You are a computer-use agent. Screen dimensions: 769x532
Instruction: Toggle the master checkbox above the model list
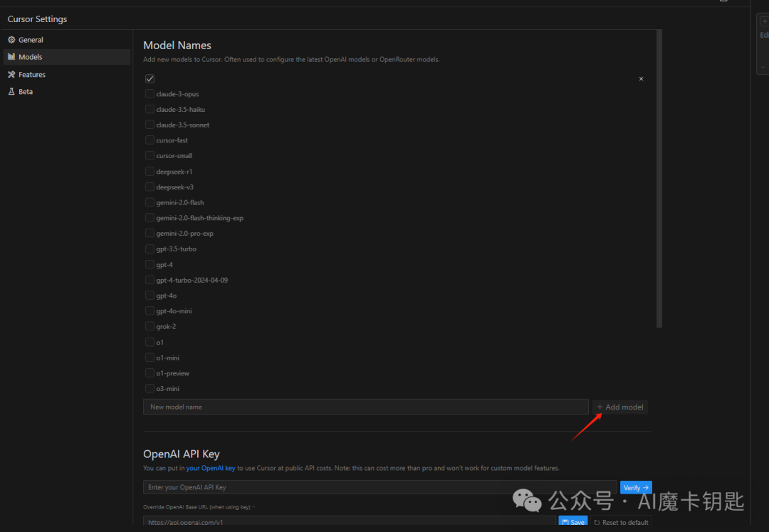[x=150, y=78]
